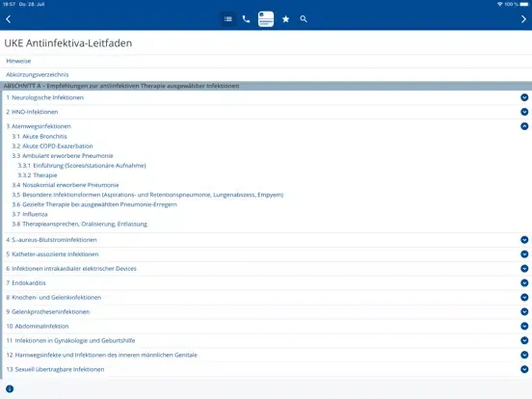Image resolution: width=532 pixels, height=399 pixels.
Task: Open 3.4 Nosokomial erworbene Pneumonie
Action: 66,185
